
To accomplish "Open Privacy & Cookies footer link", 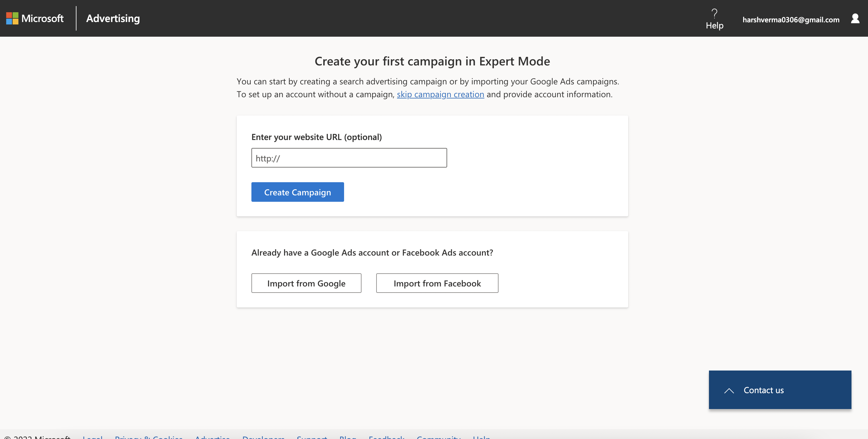I will click(x=149, y=437).
